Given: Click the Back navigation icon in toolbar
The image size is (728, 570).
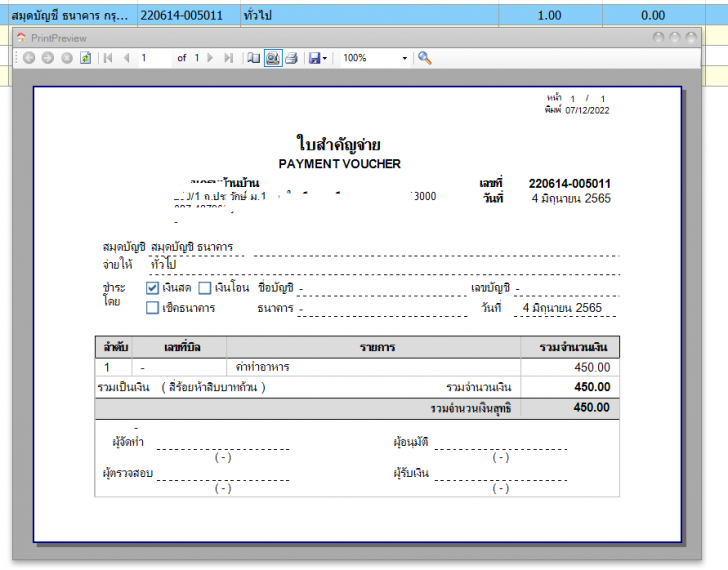Looking at the screenshot, I should pos(29,58).
